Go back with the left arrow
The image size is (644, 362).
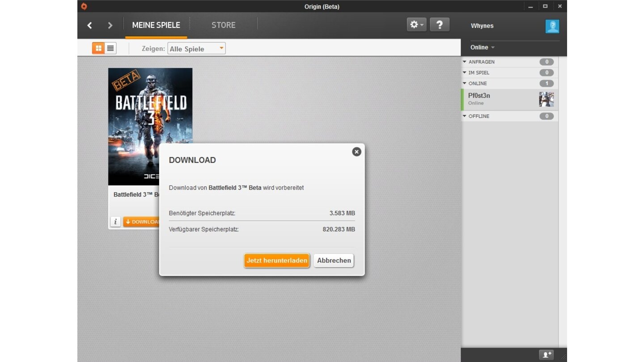point(89,25)
